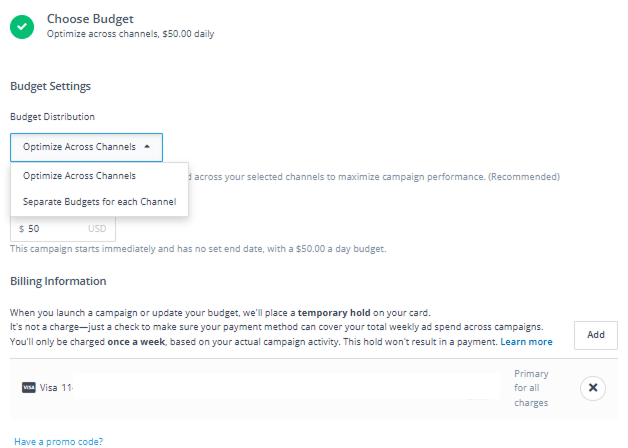Click the Choose Budget section heading
The image size is (628, 448).
point(90,18)
